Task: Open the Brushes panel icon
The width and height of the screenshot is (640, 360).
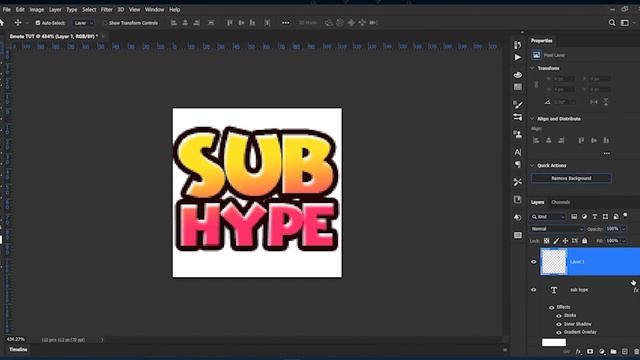Action: point(518,105)
